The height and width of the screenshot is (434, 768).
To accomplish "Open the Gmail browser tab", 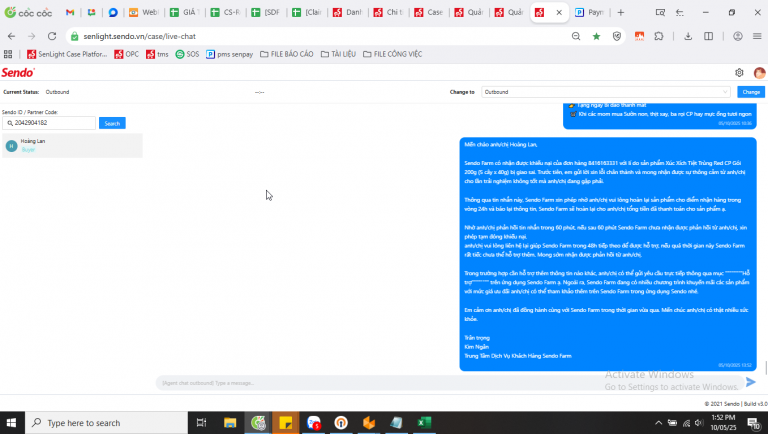I will coord(70,12).
